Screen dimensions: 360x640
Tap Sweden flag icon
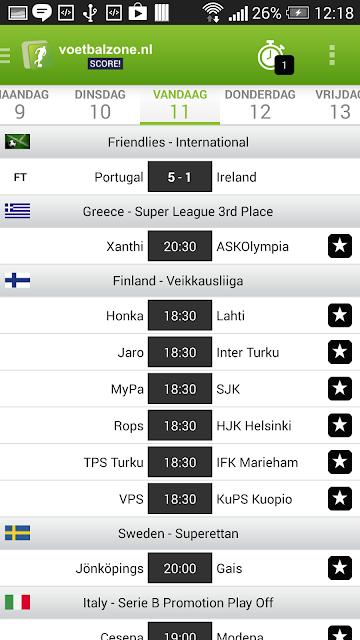point(18,533)
